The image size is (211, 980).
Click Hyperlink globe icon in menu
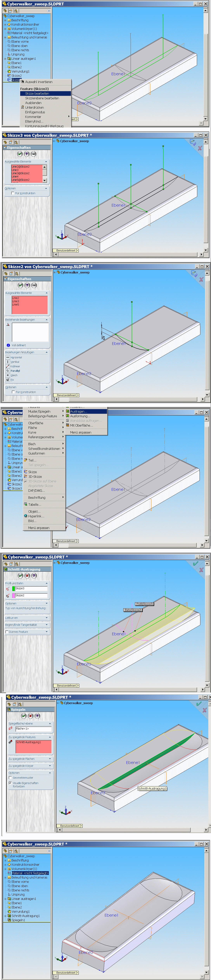coord(26,516)
